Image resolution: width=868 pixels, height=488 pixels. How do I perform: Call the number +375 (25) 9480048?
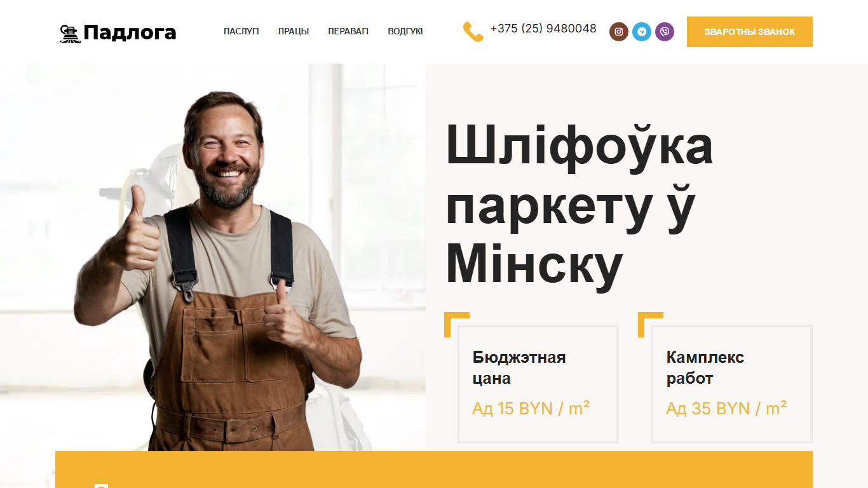(x=543, y=29)
